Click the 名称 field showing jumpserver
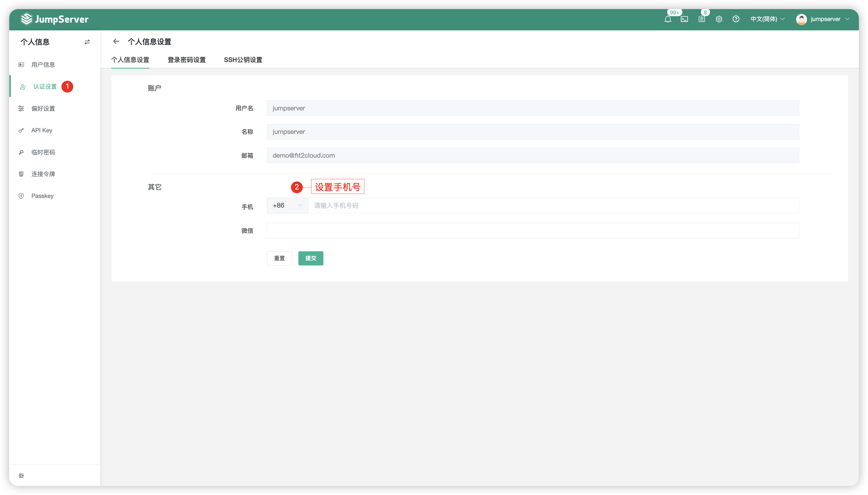The height and width of the screenshot is (495, 868). [x=533, y=132]
